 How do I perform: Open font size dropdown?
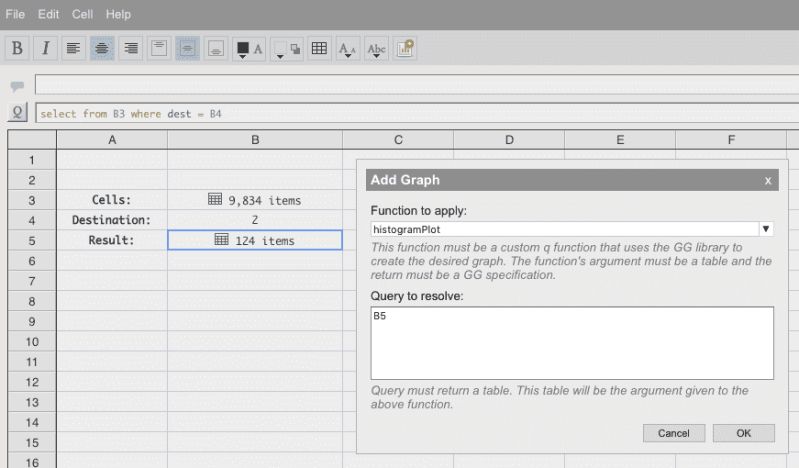point(348,48)
